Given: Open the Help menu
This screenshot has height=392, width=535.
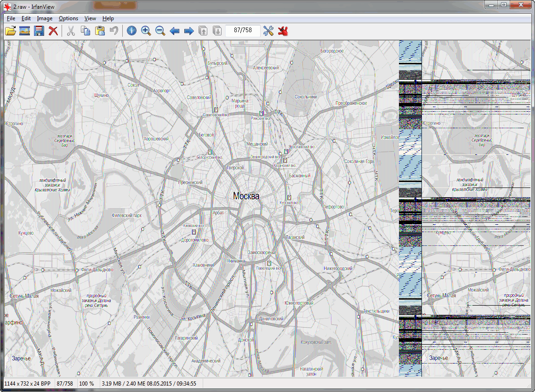Looking at the screenshot, I should point(108,18).
